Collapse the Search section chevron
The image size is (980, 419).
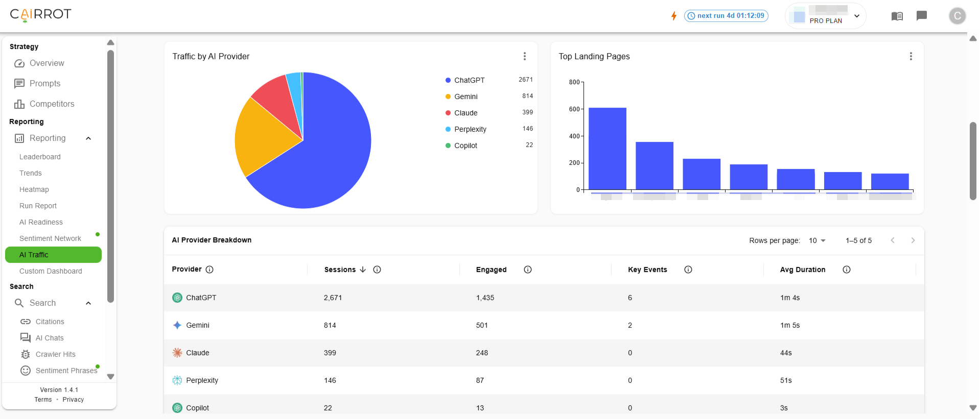(x=88, y=303)
